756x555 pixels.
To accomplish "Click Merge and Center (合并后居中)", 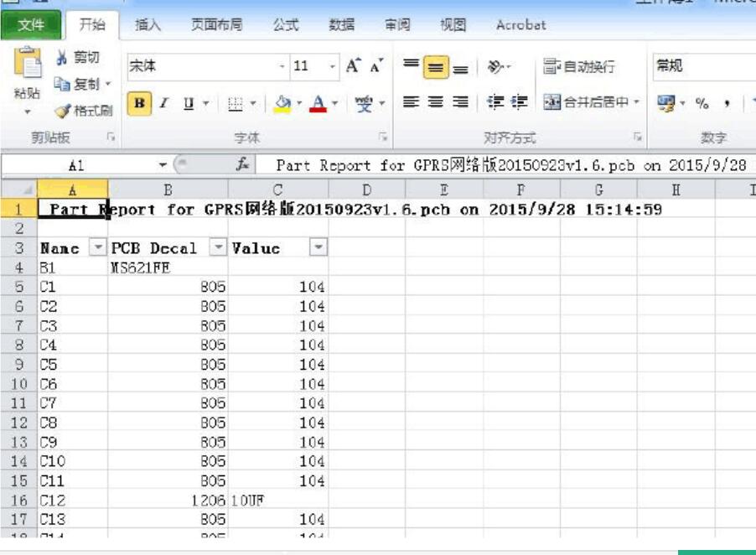I will pyautogui.click(x=586, y=102).
